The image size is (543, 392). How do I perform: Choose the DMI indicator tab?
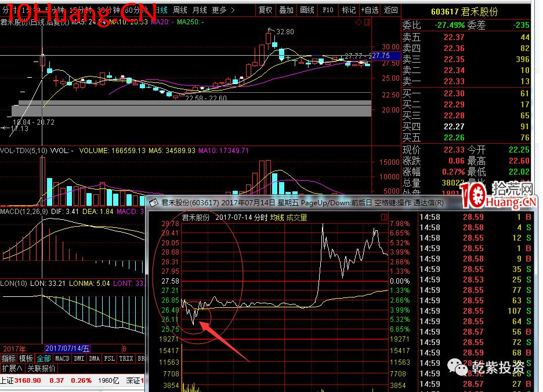[x=79, y=358]
